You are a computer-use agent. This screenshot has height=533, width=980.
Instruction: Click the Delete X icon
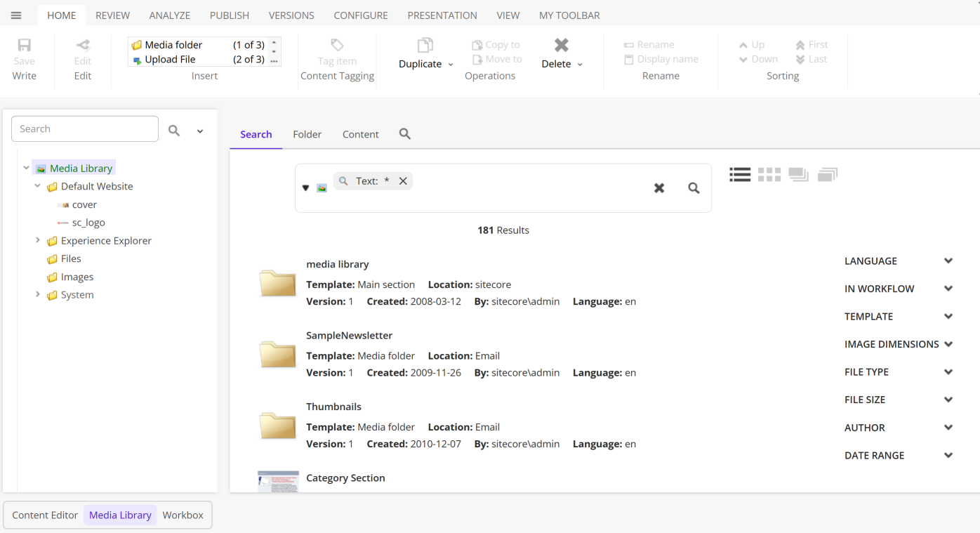[562, 46]
